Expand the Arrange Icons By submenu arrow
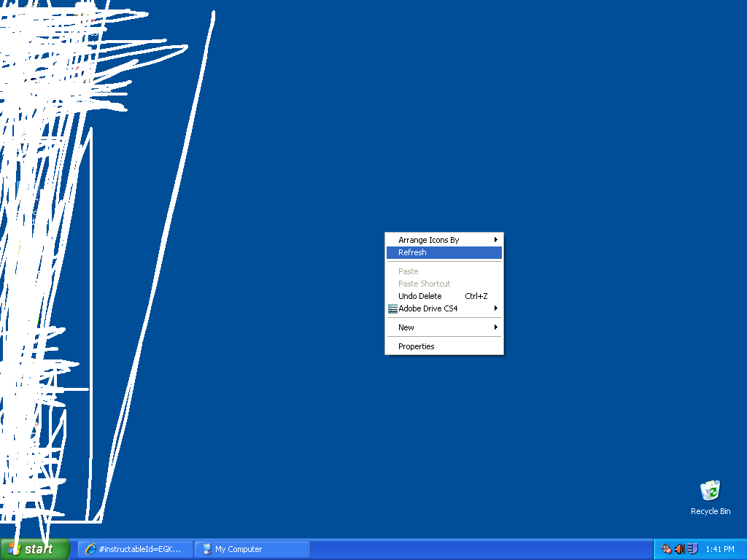The height and width of the screenshot is (560, 747). coord(496,240)
